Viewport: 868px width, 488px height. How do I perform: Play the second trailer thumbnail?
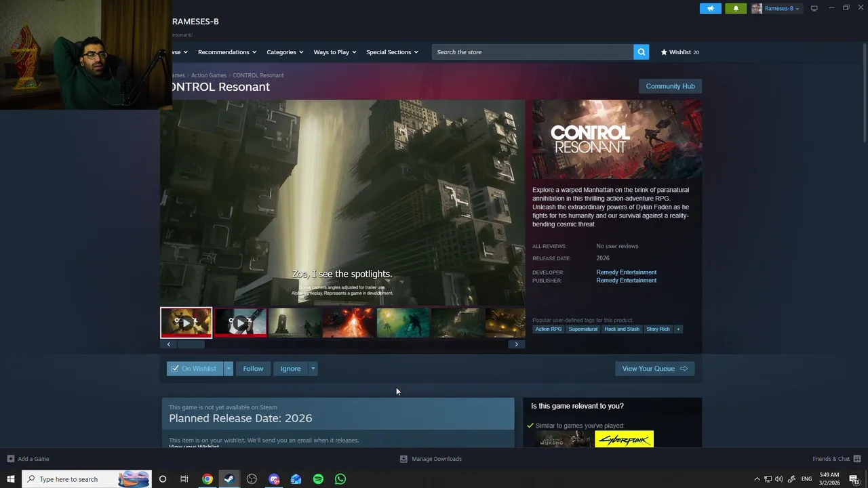pos(240,323)
